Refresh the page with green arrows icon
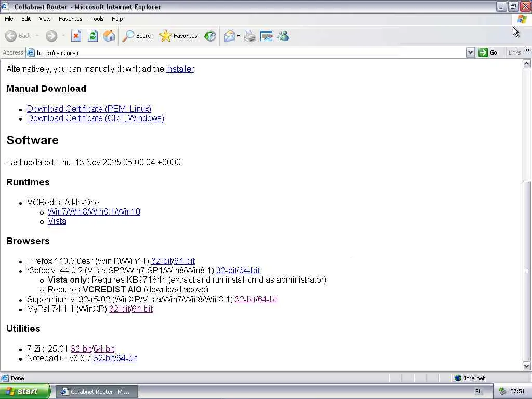The height and width of the screenshot is (399, 532). point(92,36)
